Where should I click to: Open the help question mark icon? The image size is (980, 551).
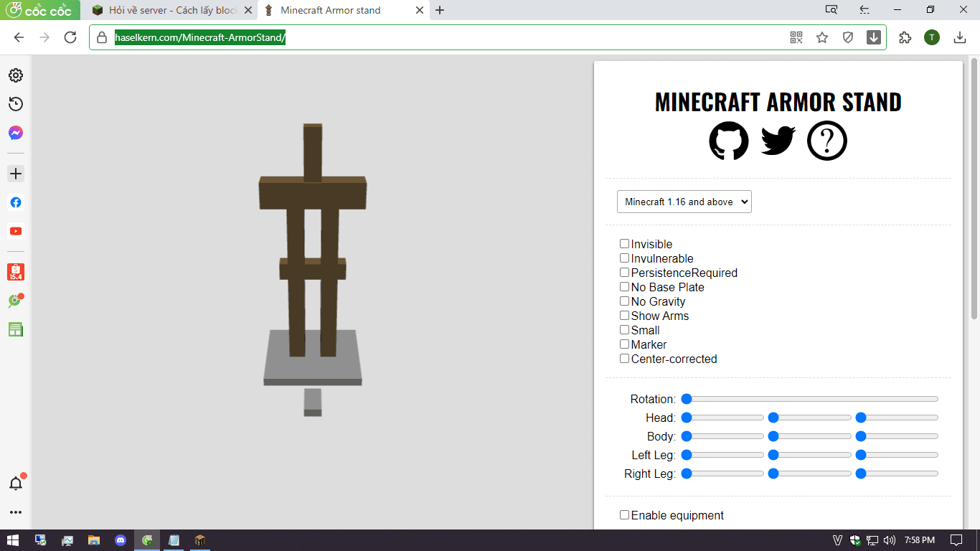(x=826, y=141)
